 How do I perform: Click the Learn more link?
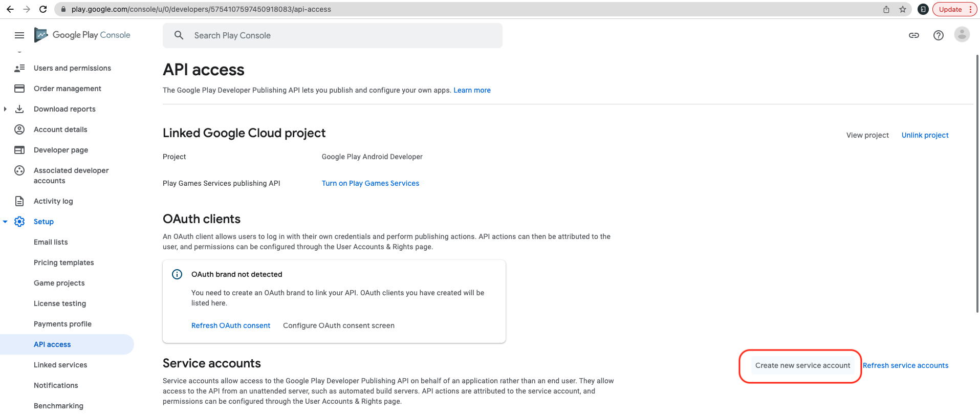click(472, 90)
